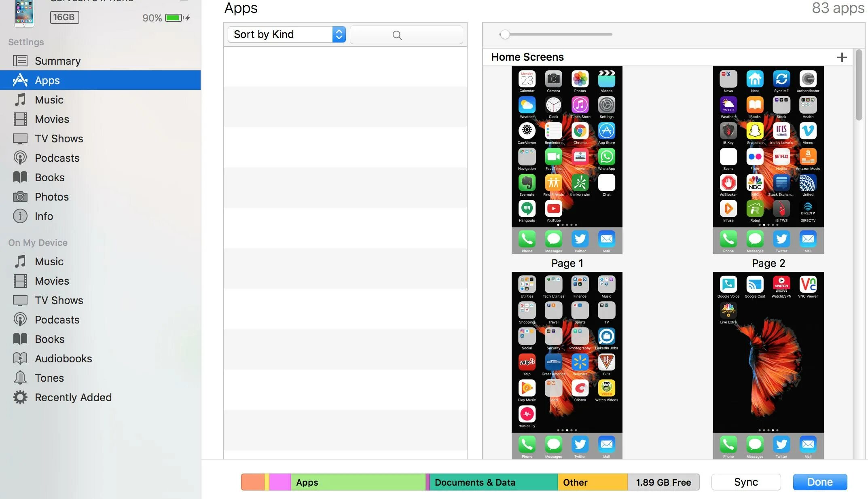Image resolution: width=868 pixels, height=499 pixels.
Task: Click the apps search field
Action: [406, 35]
